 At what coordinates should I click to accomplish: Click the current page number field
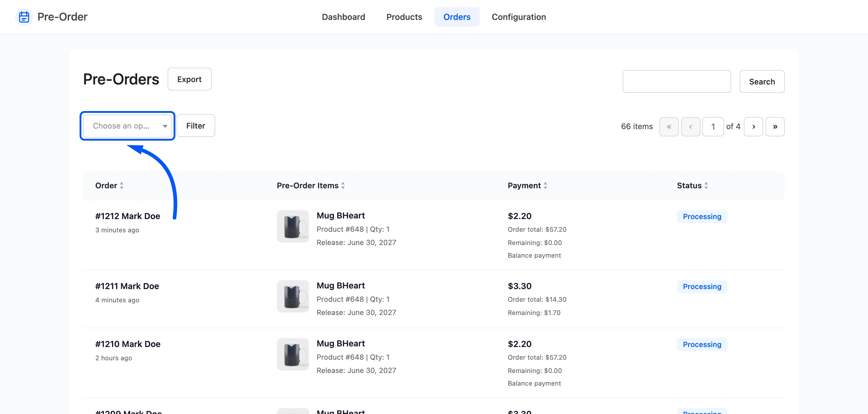713,127
